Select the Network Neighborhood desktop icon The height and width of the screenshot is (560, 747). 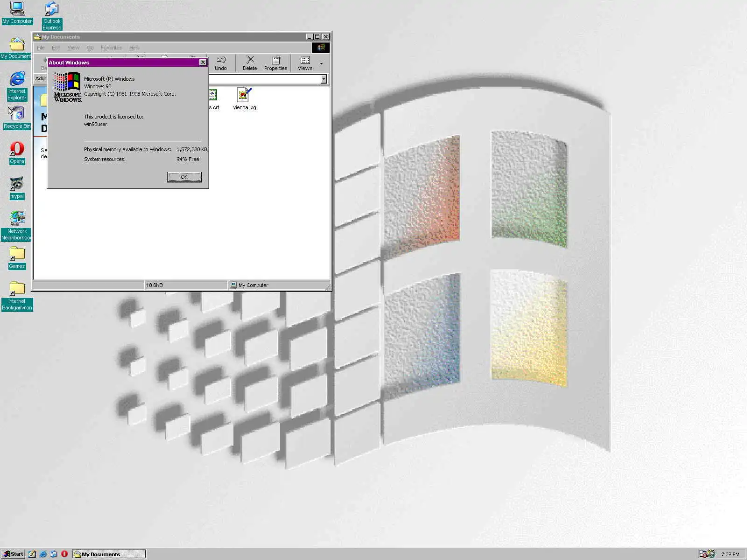(17, 225)
